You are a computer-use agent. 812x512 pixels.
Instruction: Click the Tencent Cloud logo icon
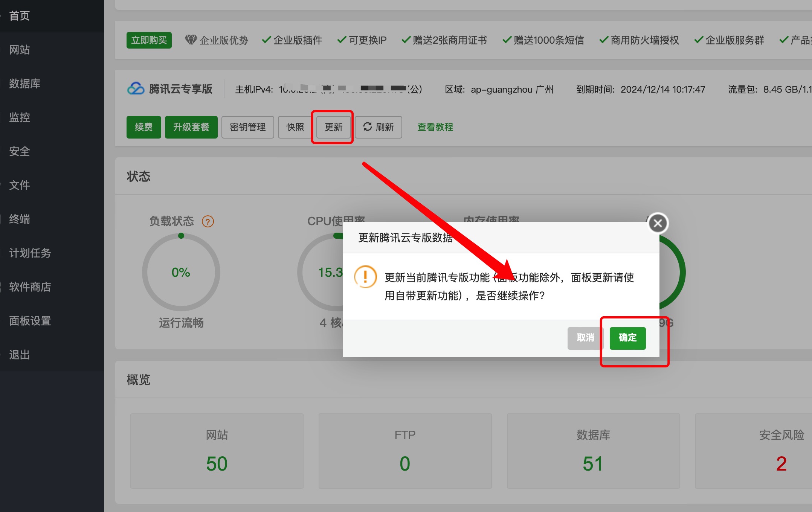136,89
